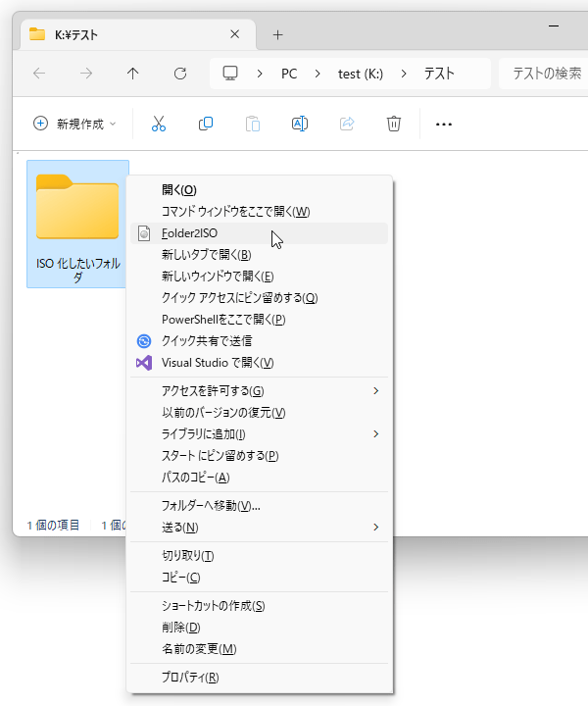
Task: Click test (K:) in the breadcrumb
Action: pos(361,74)
